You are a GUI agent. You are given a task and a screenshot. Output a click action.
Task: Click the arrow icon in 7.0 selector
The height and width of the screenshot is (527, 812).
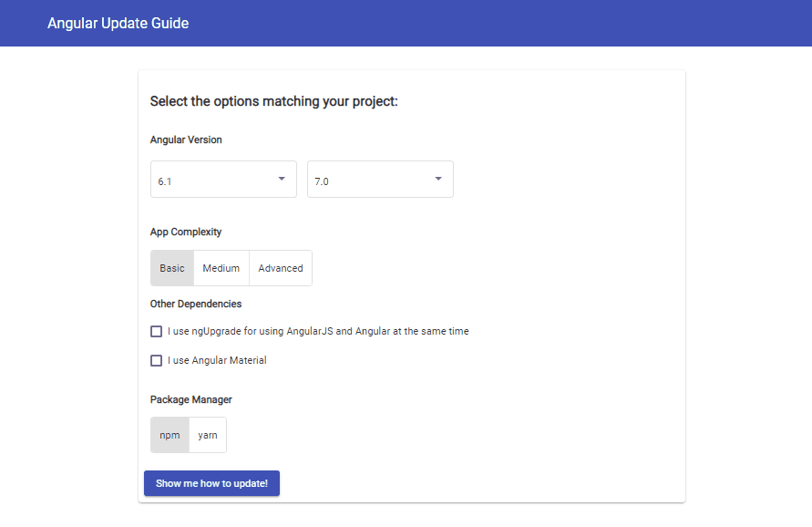click(x=438, y=179)
